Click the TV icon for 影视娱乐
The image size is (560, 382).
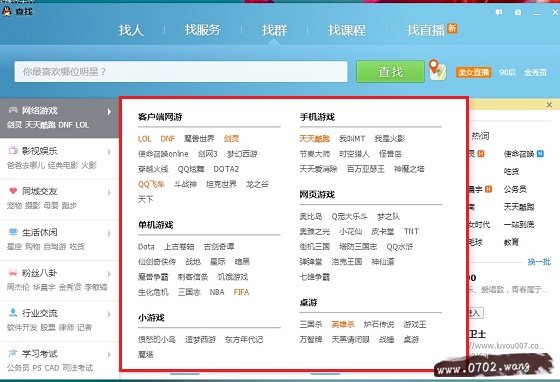coord(13,150)
